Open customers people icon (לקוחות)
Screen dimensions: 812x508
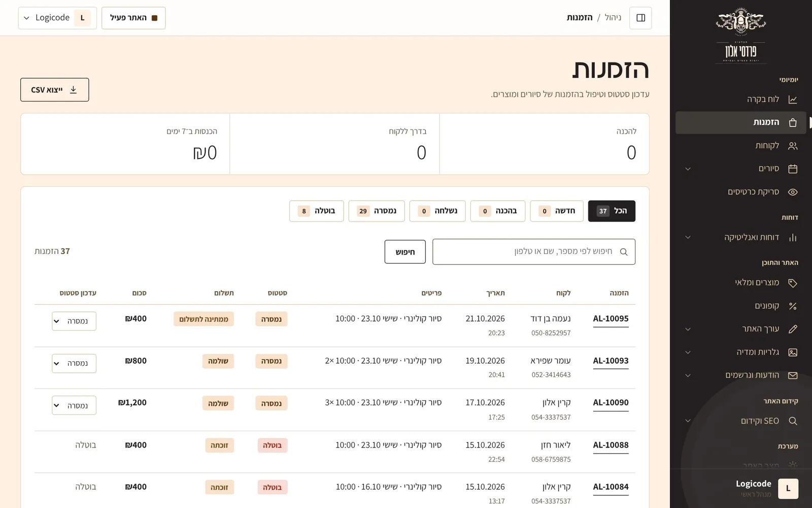793,146
